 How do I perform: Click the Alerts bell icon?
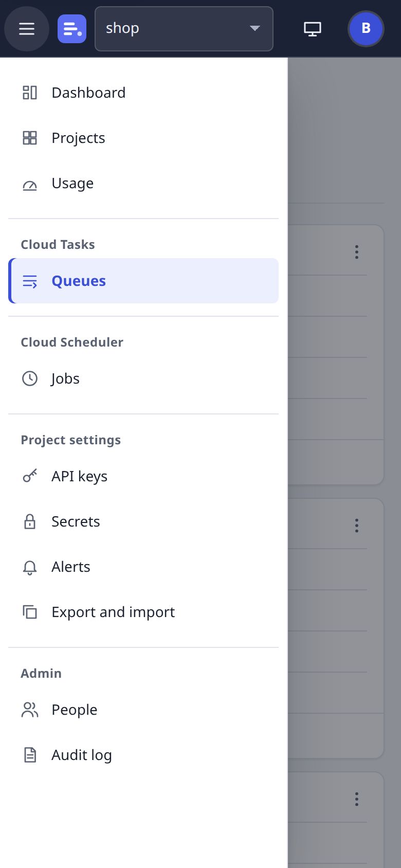pyautogui.click(x=30, y=567)
